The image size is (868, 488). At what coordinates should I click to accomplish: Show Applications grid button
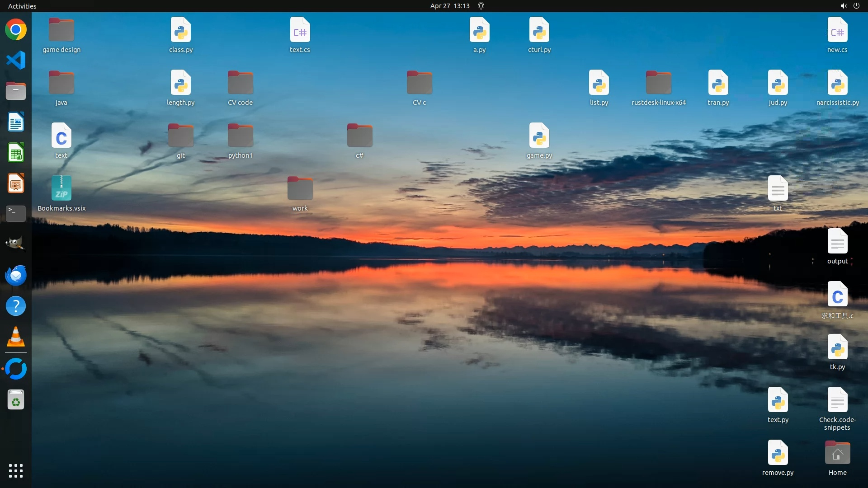(16, 470)
